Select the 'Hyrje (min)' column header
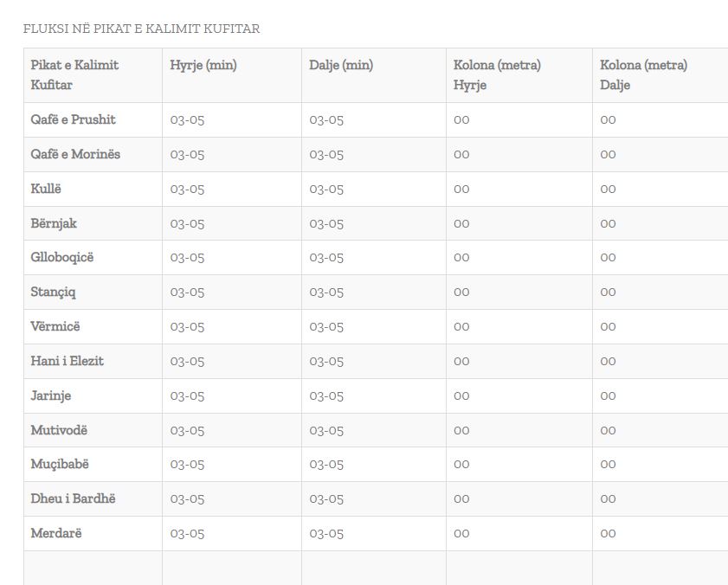This screenshot has height=585, width=728. click(x=203, y=65)
